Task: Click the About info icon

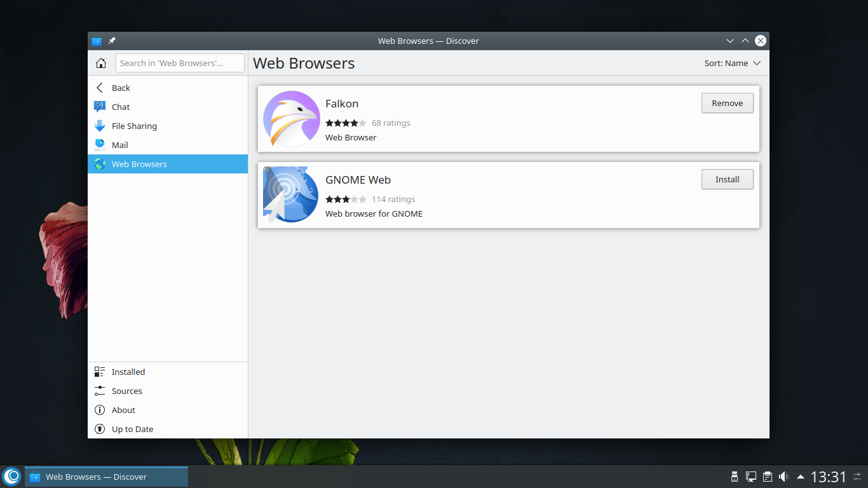Action: (x=100, y=410)
